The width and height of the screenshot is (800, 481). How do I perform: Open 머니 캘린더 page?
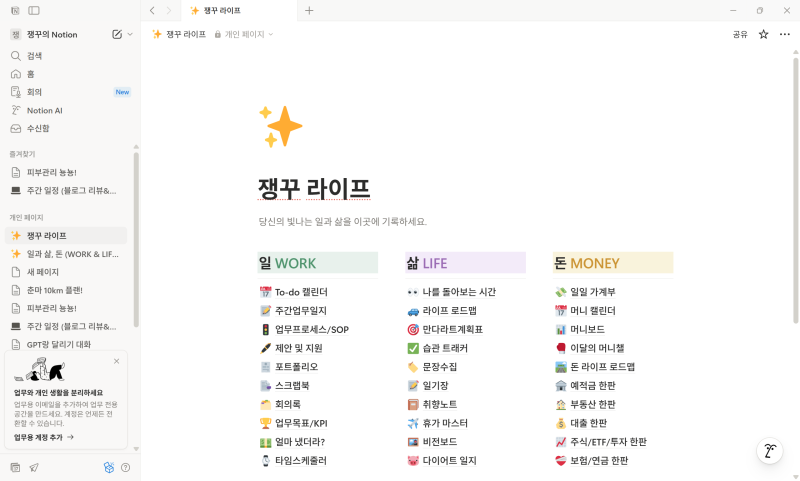(586, 311)
